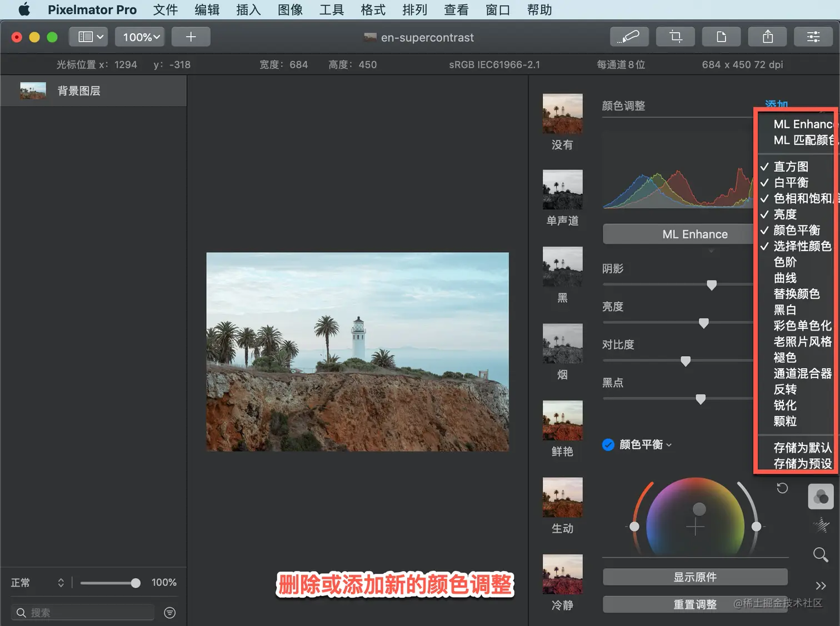This screenshot has height=626, width=840.
Task: Apply the 没有 preset thumbnail
Action: [562, 113]
